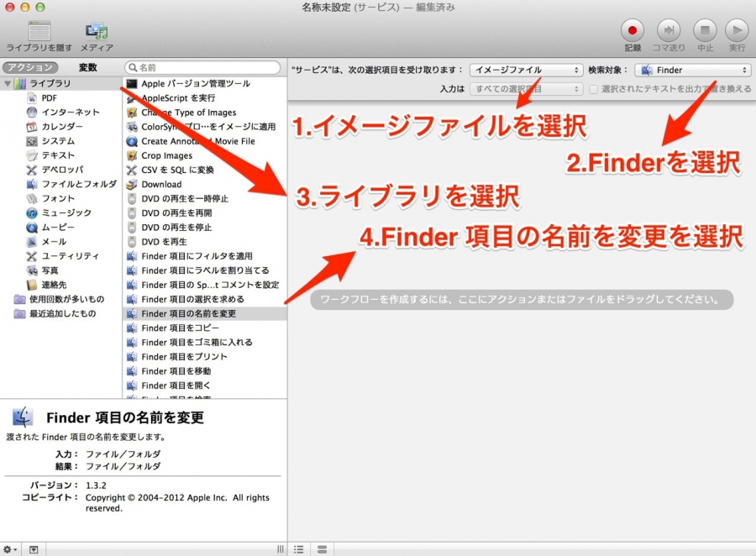Image resolution: width=756 pixels, height=556 pixels.
Task: Run the workflow with 実行 button
Action: tap(737, 30)
